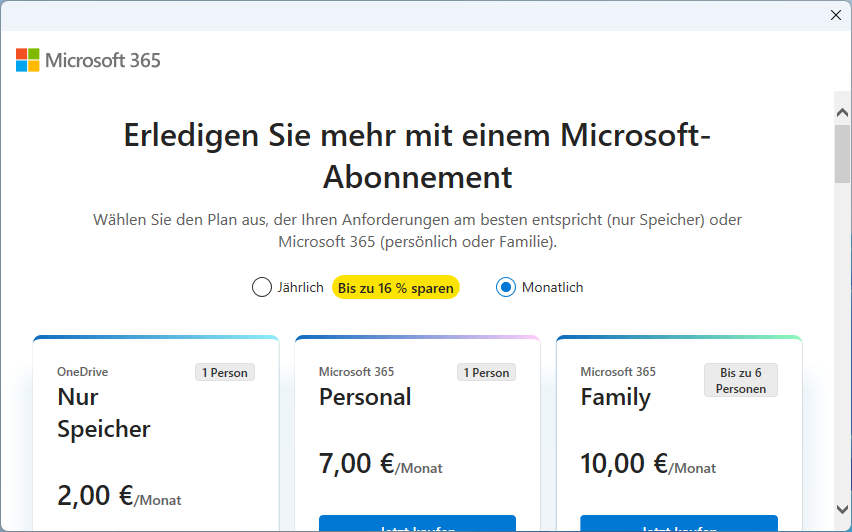Click the yellow 'Bis zu 16 % sparen' badge
852x532 pixels.
[x=396, y=288]
